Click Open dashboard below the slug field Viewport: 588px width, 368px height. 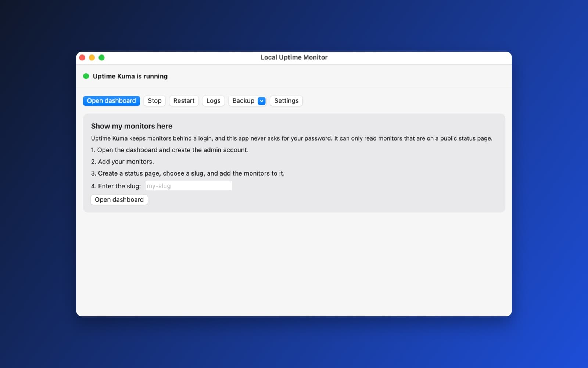(119, 199)
